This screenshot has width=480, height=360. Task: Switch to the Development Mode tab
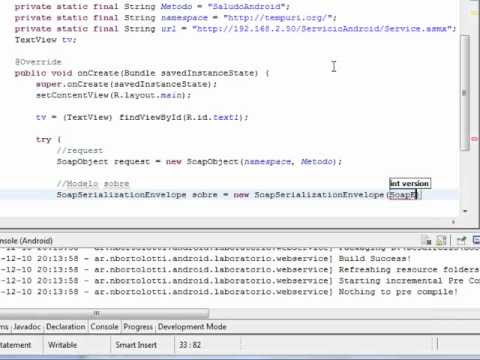(192, 327)
